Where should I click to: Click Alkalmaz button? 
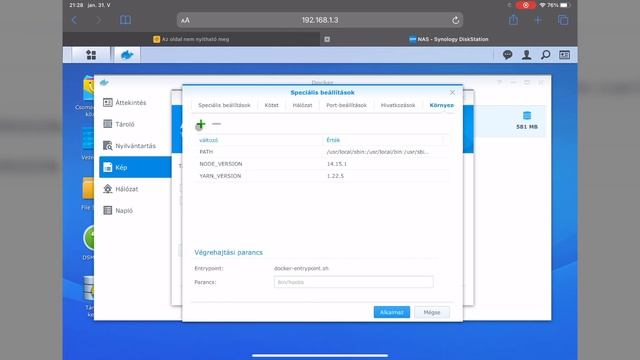[x=391, y=312]
